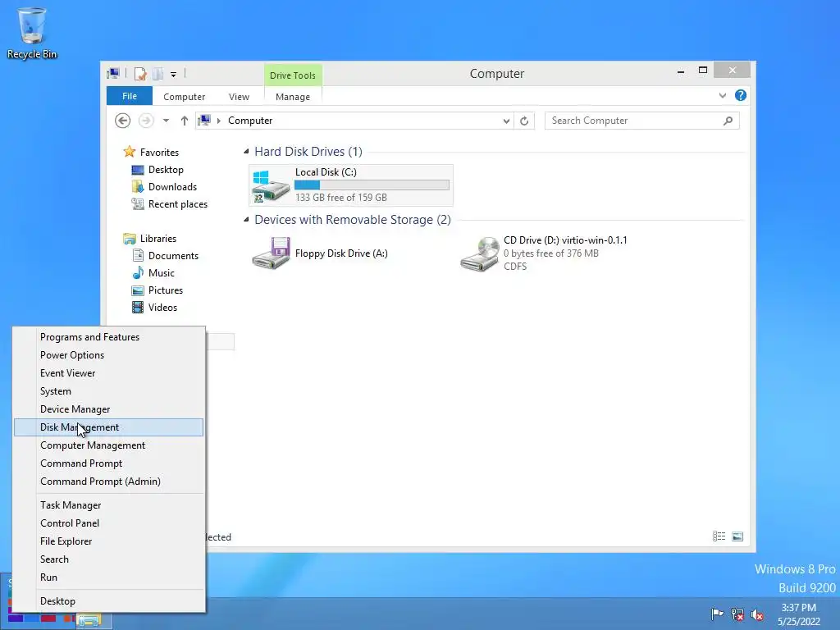The height and width of the screenshot is (630, 840).
Task: Open the taskbar clock showing 3:37 PM
Action: click(799, 614)
